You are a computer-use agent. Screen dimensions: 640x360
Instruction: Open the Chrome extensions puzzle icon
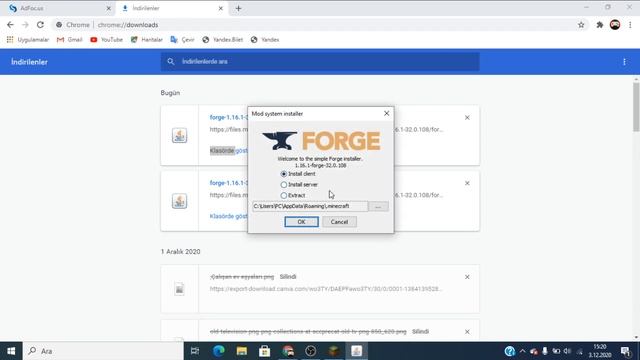pyautogui.click(x=600, y=25)
